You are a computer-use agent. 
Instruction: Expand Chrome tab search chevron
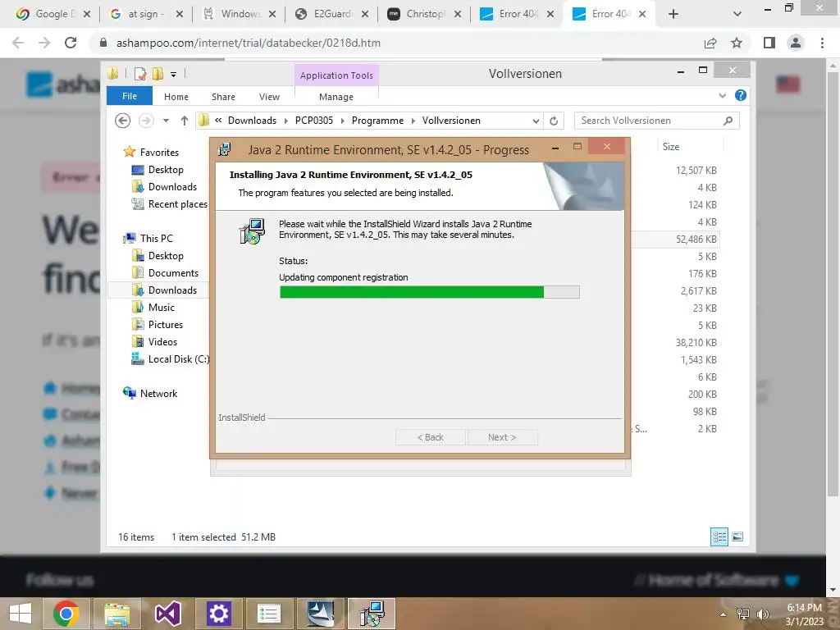[737, 14]
